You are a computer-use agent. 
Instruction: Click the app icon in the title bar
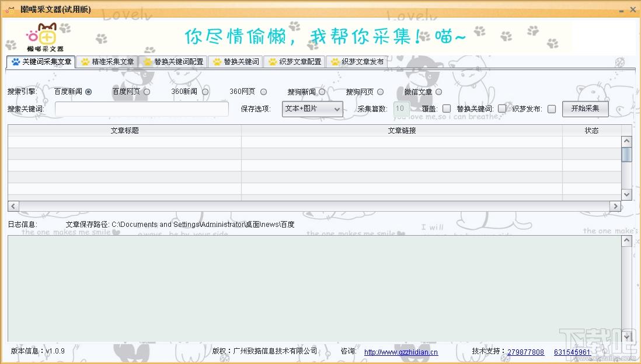pyautogui.click(x=10, y=10)
